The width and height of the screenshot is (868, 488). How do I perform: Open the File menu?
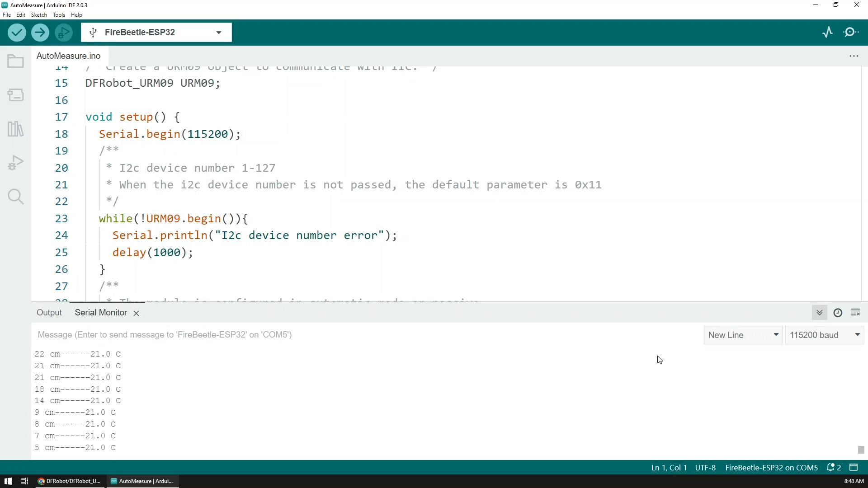(7, 14)
